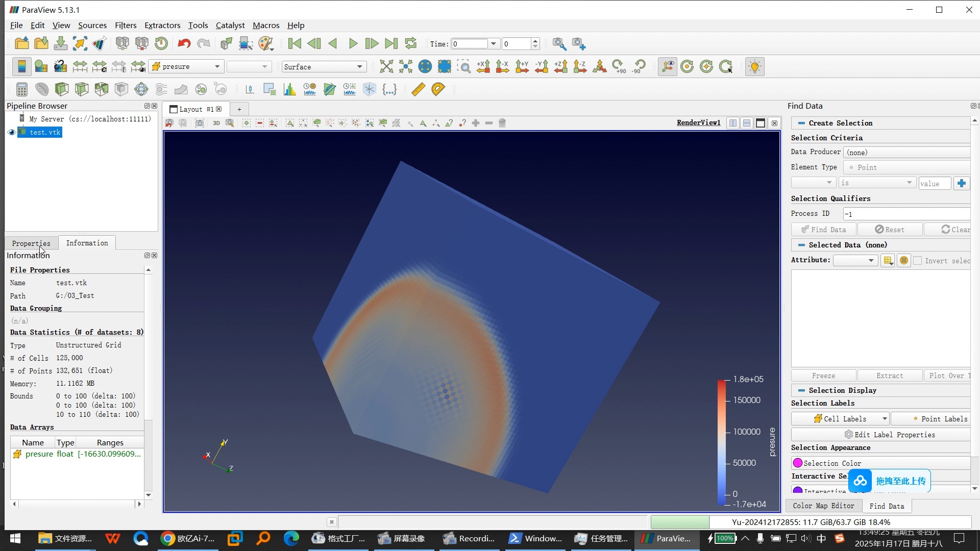
Task: Open the Filters menu
Action: (126, 25)
